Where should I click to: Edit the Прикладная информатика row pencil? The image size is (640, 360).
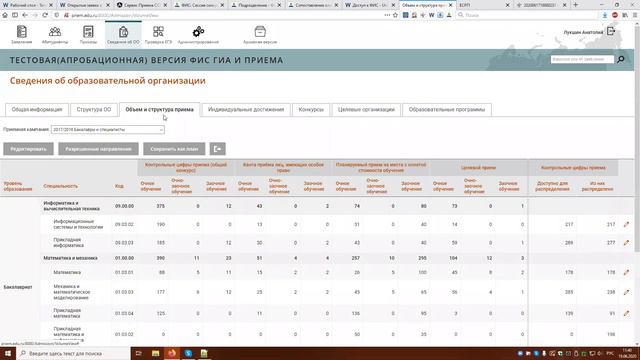[x=626, y=243]
